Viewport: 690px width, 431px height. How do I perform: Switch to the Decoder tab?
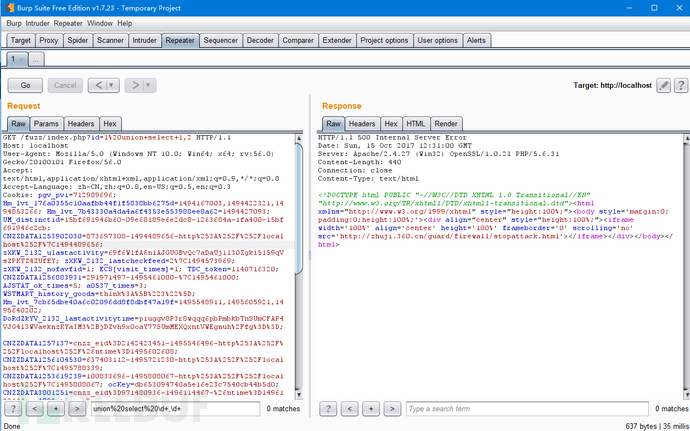(x=260, y=41)
